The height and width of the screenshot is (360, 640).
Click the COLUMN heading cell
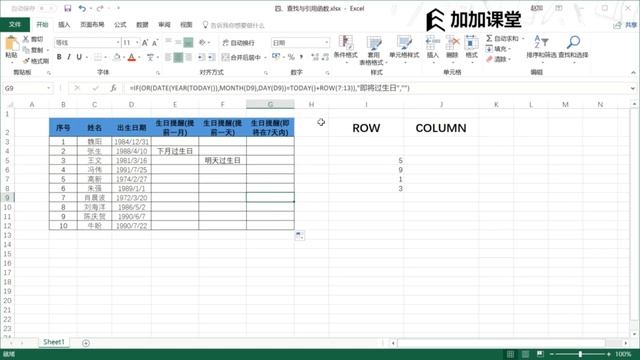point(441,128)
